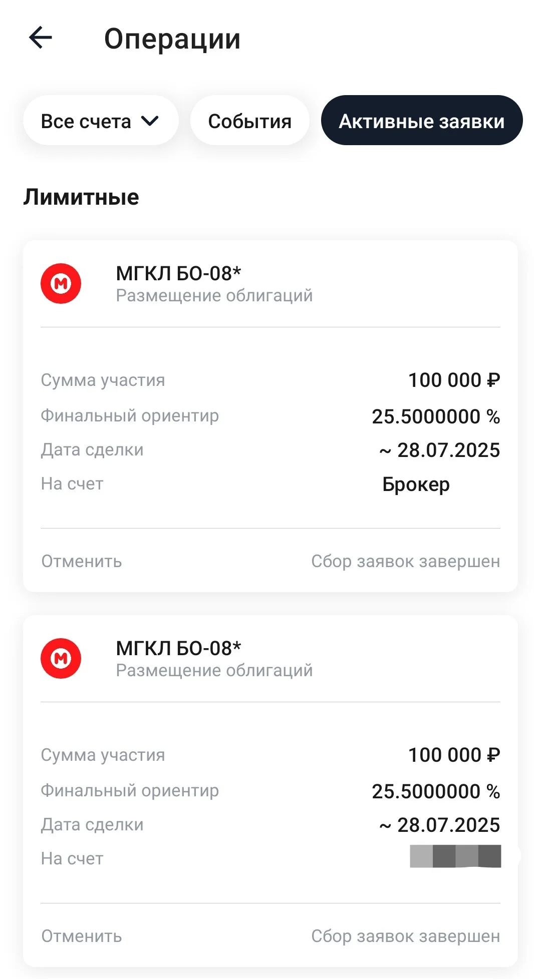Open second МГКЛ БО-08* order title
The width and height of the screenshot is (541, 980).
coord(178,648)
